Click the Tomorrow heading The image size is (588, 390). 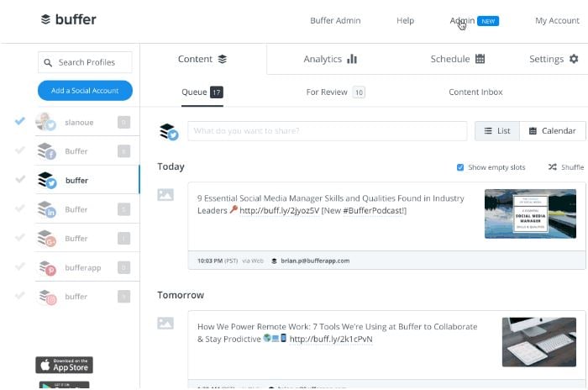pos(181,295)
